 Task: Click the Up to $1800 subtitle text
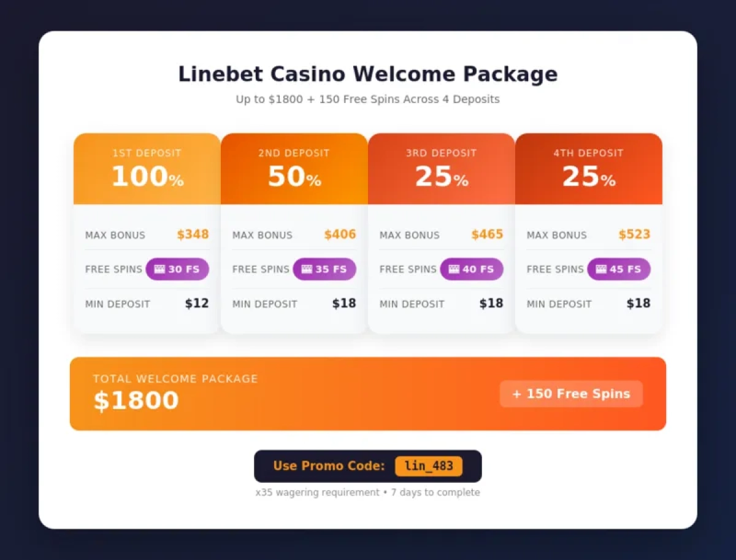tap(368, 99)
